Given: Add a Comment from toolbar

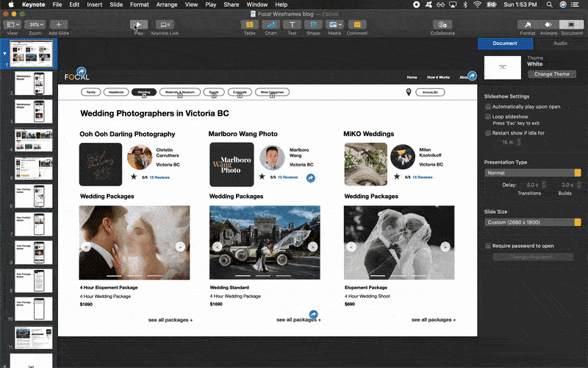Looking at the screenshot, I should click(356, 24).
